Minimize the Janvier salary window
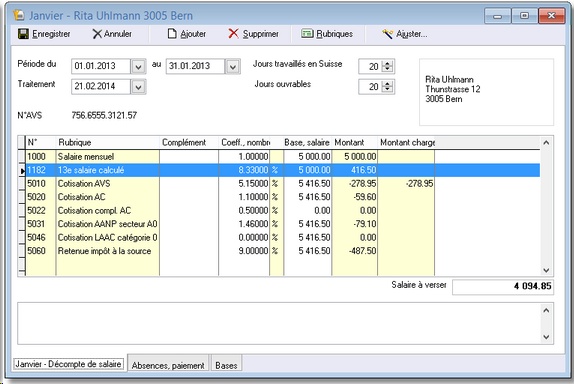Image resolution: width=574 pixels, height=384 pixels. tap(497, 16)
